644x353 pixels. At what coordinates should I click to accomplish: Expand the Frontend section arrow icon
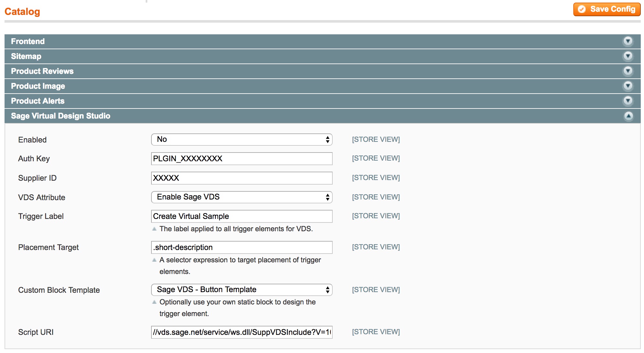tap(628, 41)
